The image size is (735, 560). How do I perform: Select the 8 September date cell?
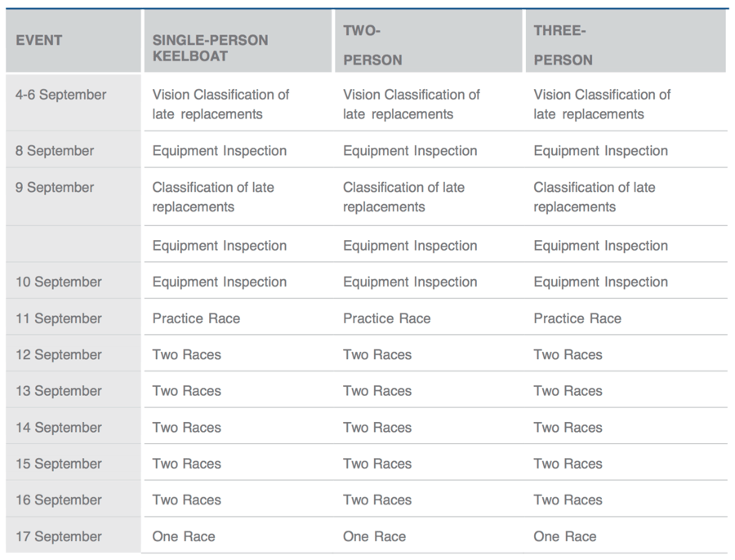click(x=55, y=151)
